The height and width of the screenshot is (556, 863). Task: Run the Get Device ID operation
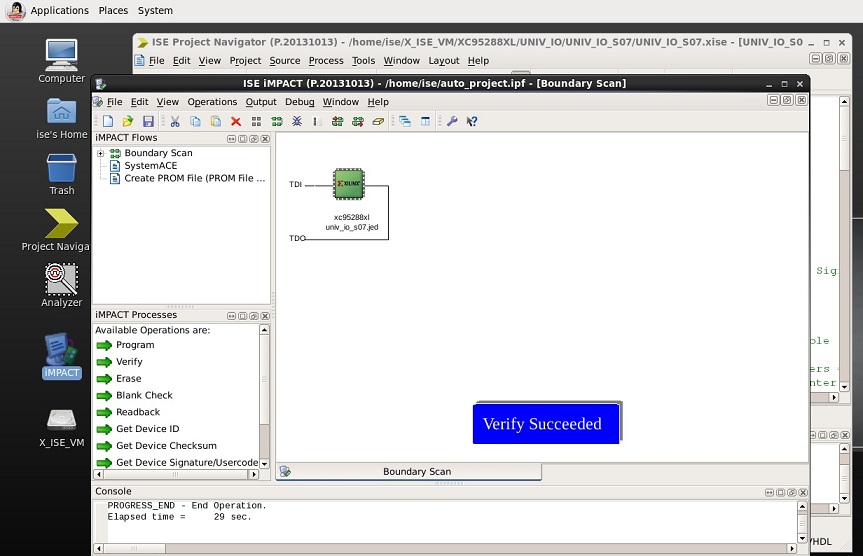(147, 429)
